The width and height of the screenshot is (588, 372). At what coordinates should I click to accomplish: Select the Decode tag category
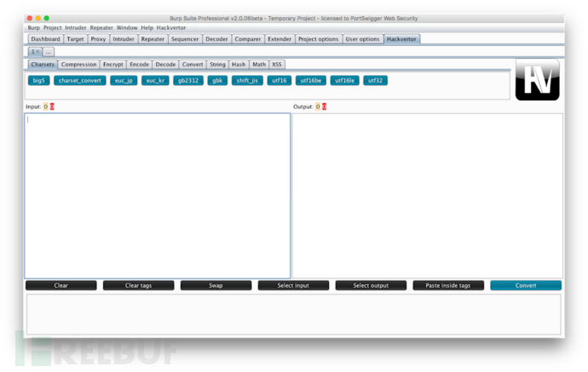tap(165, 65)
